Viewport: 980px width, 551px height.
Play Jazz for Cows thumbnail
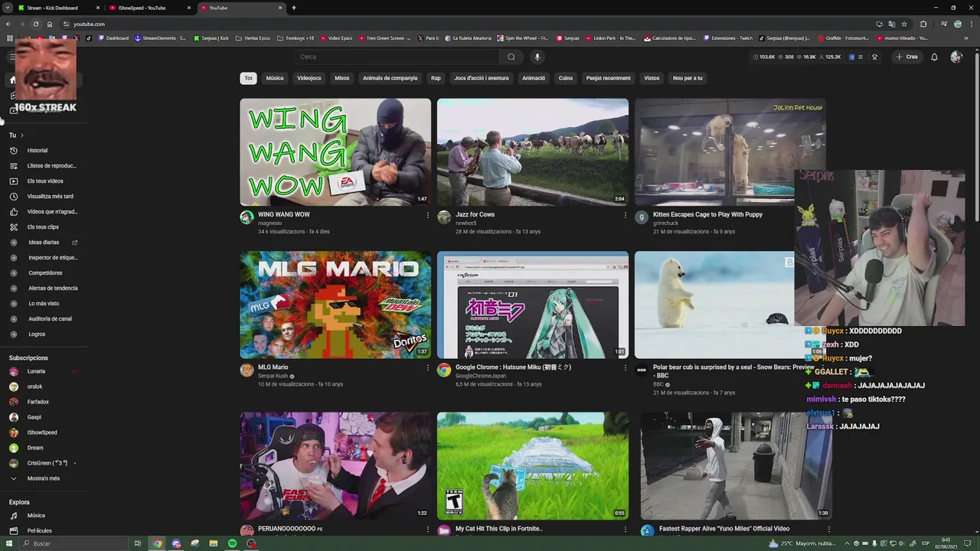[x=533, y=152]
